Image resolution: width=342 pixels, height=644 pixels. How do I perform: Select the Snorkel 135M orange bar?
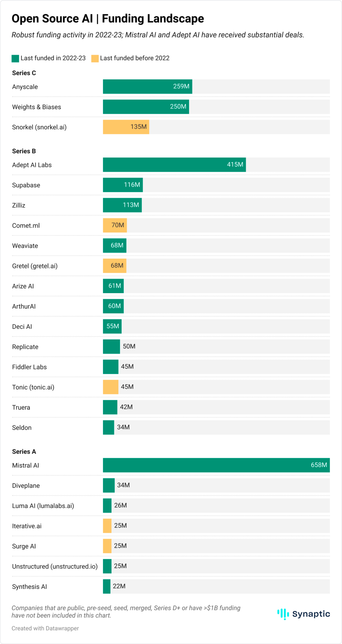tap(126, 127)
